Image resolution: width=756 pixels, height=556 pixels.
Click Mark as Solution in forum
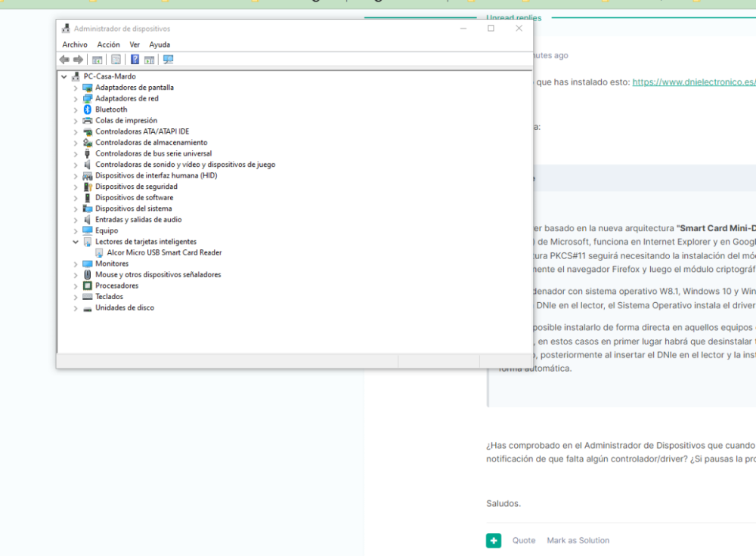[x=578, y=541]
